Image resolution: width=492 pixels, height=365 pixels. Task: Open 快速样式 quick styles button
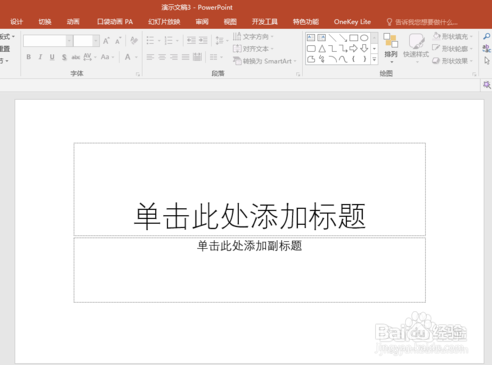tap(416, 48)
